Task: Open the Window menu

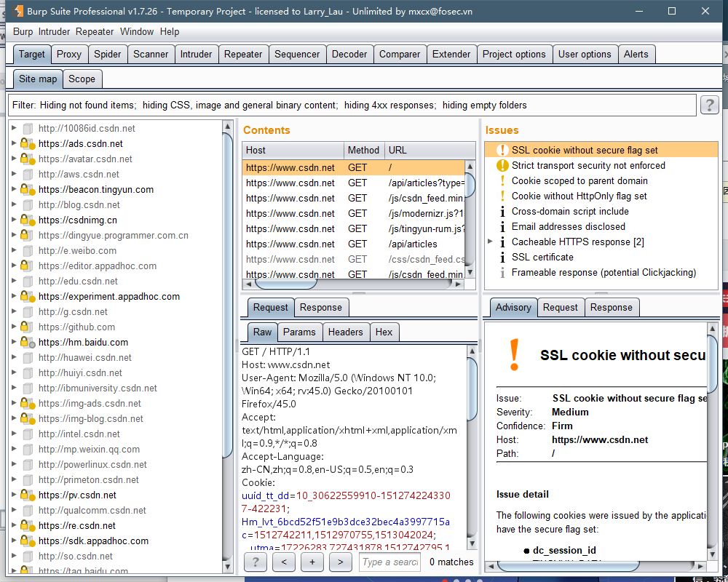Action: click(137, 31)
